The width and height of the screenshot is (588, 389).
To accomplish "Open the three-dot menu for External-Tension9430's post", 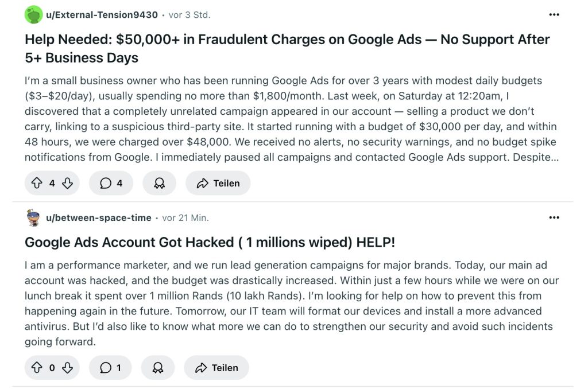I will [554, 15].
